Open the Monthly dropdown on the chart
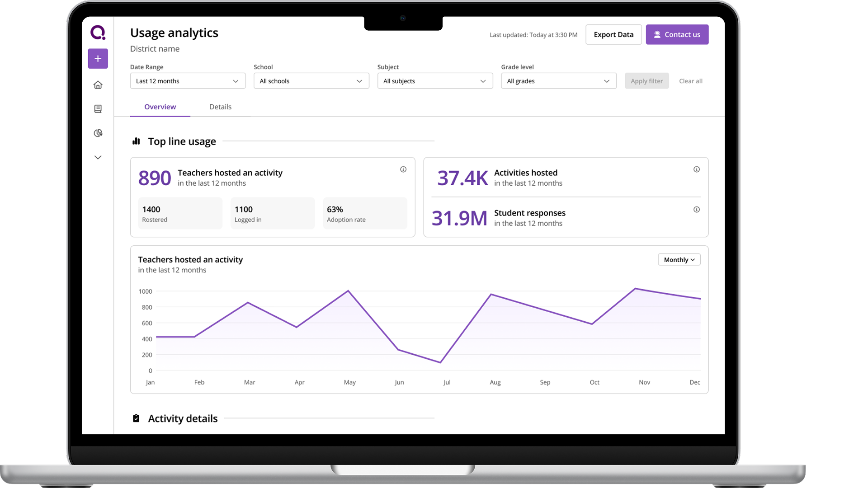 pyautogui.click(x=679, y=259)
